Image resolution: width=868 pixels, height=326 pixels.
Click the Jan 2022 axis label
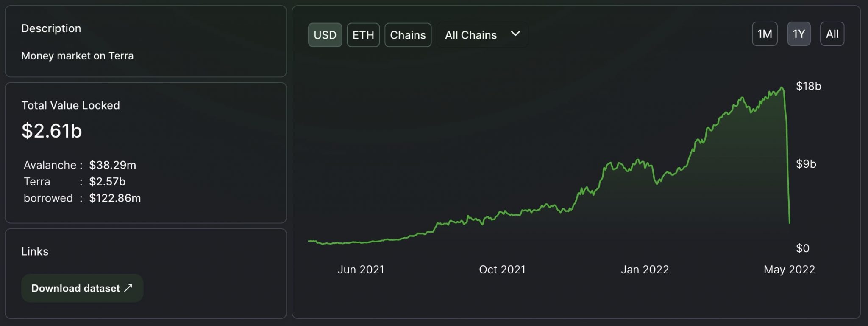click(x=645, y=270)
